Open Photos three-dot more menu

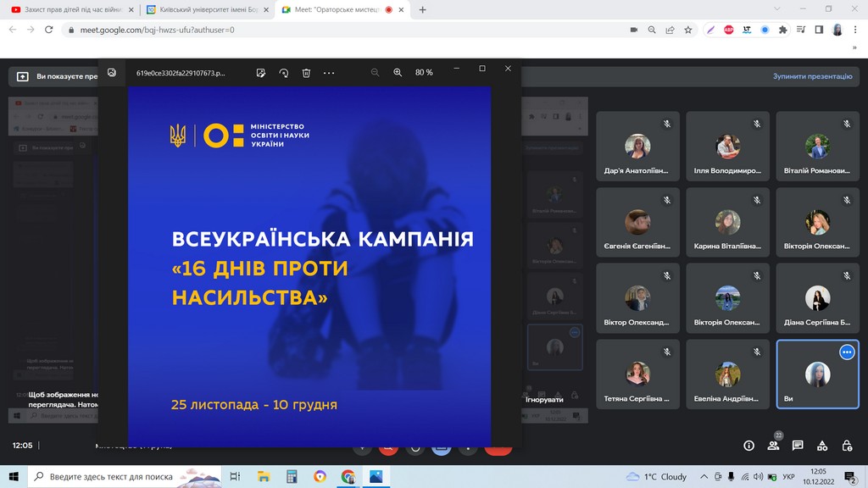(x=329, y=73)
